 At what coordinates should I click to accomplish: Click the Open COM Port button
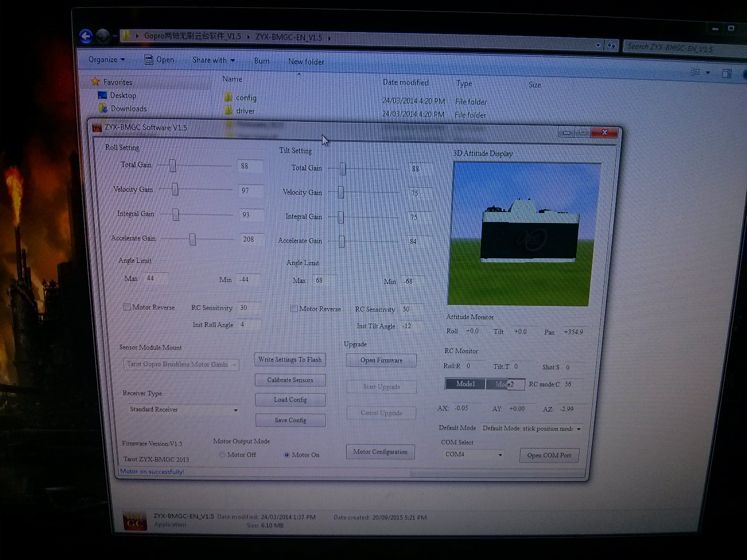coord(549,455)
